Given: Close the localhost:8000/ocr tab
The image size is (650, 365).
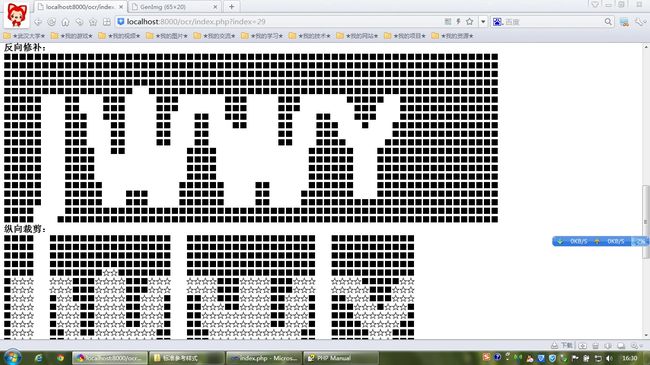Looking at the screenshot, I should [x=121, y=7].
